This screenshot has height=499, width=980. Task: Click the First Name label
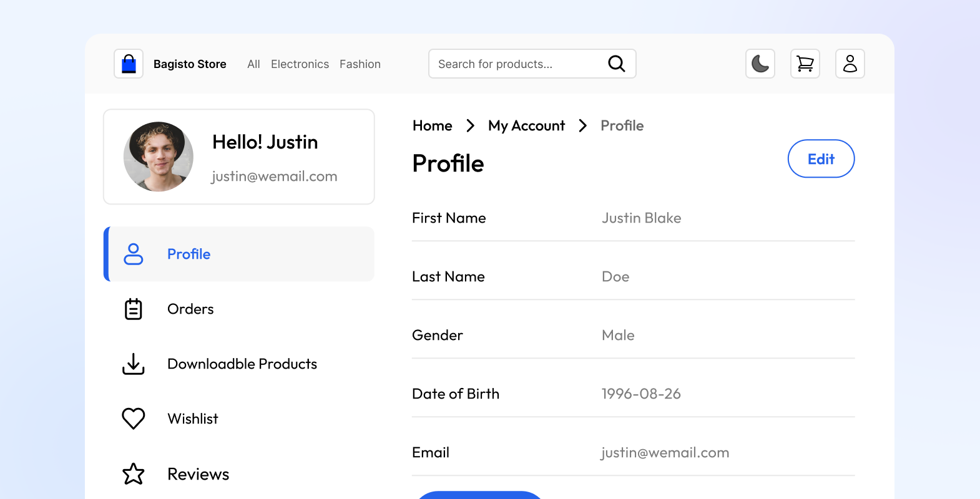(449, 218)
